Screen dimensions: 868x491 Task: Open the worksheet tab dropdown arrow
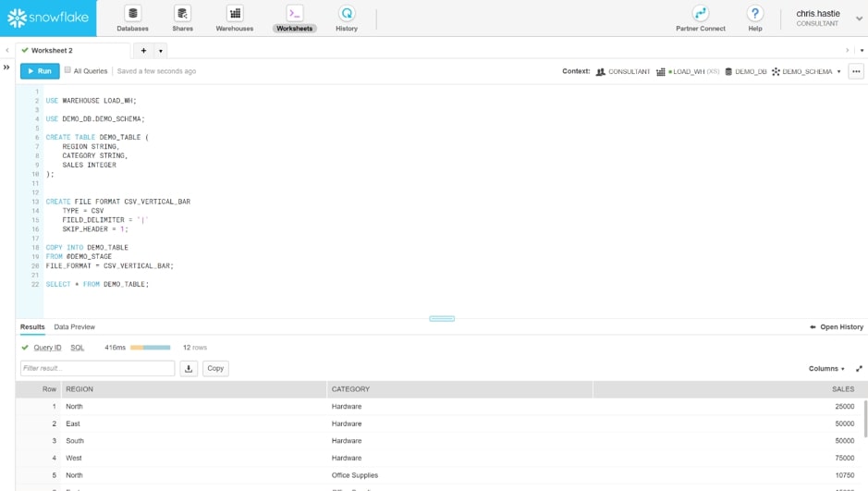pos(161,51)
